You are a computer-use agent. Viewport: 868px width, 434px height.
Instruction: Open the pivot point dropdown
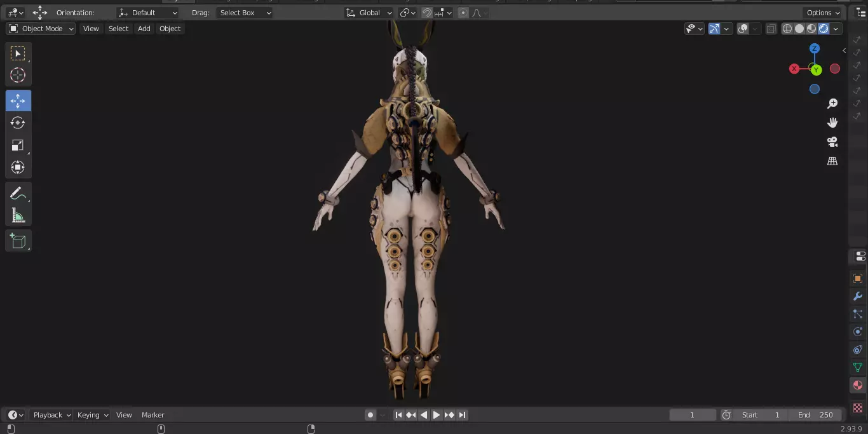408,13
